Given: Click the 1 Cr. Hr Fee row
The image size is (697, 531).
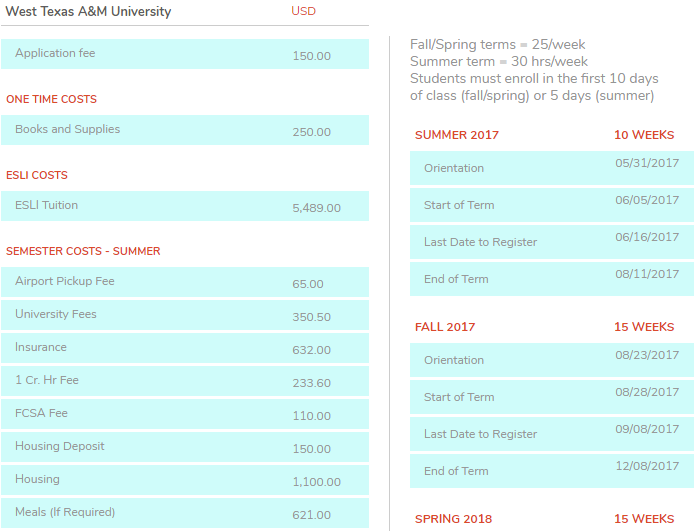Looking at the screenshot, I should tap(185, 381).
